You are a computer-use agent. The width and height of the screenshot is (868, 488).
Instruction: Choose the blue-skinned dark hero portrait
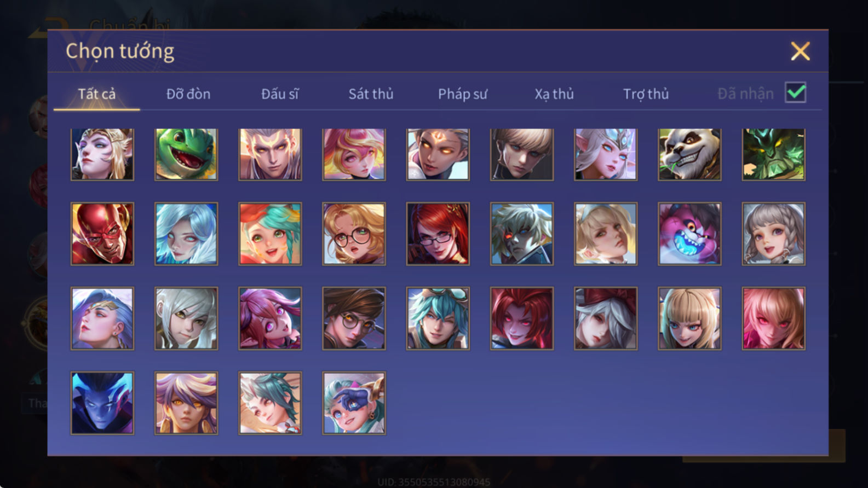pos(102,403)
